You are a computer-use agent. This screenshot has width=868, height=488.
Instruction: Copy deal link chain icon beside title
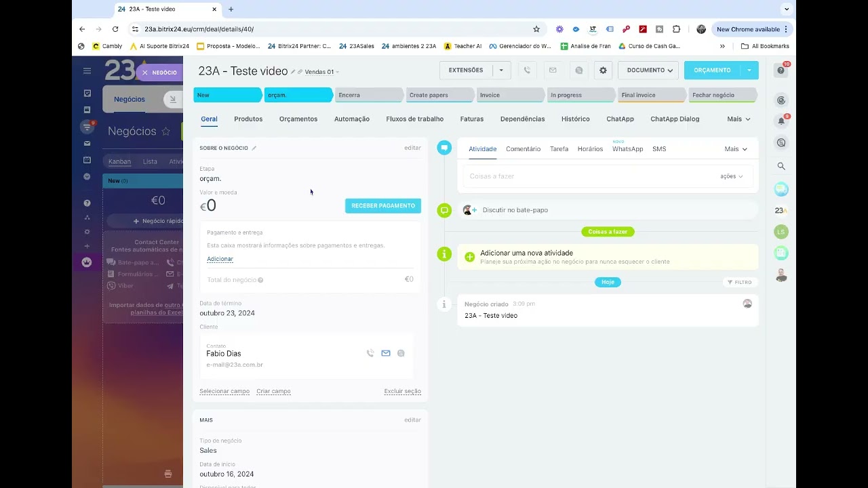(x=300, y=72)
